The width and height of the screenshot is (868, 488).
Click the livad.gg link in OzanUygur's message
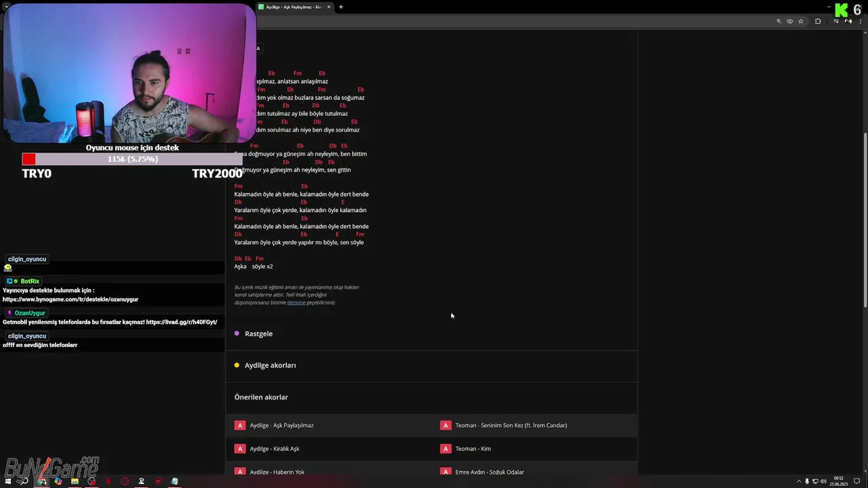coord(182,322)
